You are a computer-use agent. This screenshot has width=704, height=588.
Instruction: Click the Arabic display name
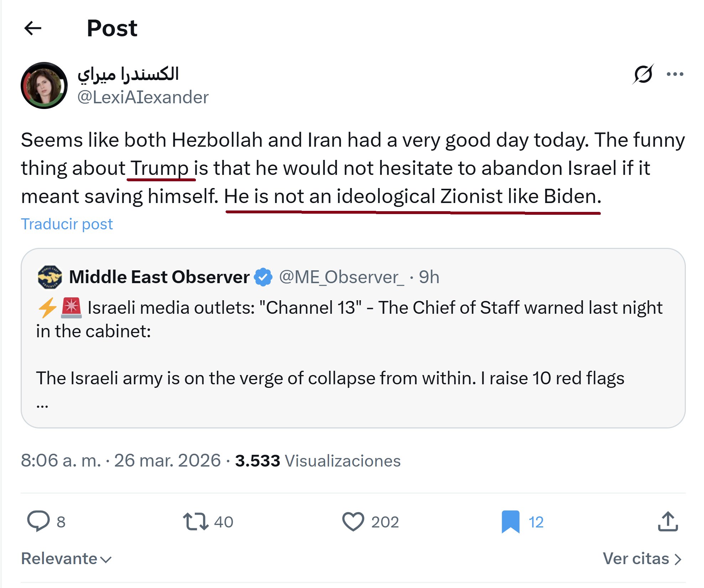click(x=128, y=74)
